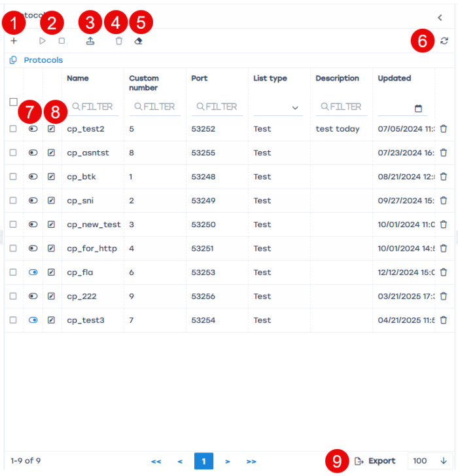Toggle the switch for cp_fla
Screen dimensions: 458x476
pyautogui.click(x=33, y=272)
